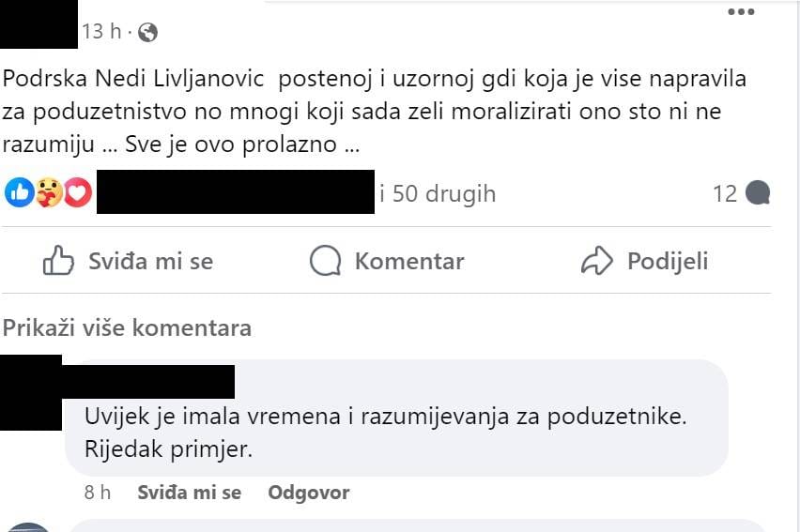
Task: Click the share arrow icon
Action: (x=597, y=261)
